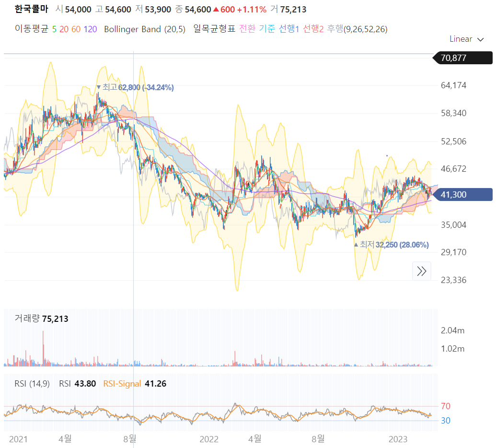Click the 23,336 price axis label
The image size is (496, 448).
(454, 280)
